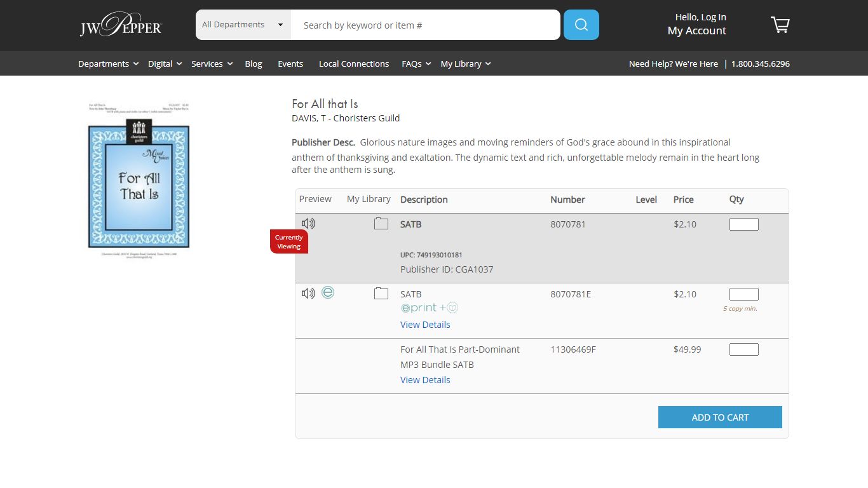Expand the Departments menu
The image size is (868, 488).
tap(109, 64)
